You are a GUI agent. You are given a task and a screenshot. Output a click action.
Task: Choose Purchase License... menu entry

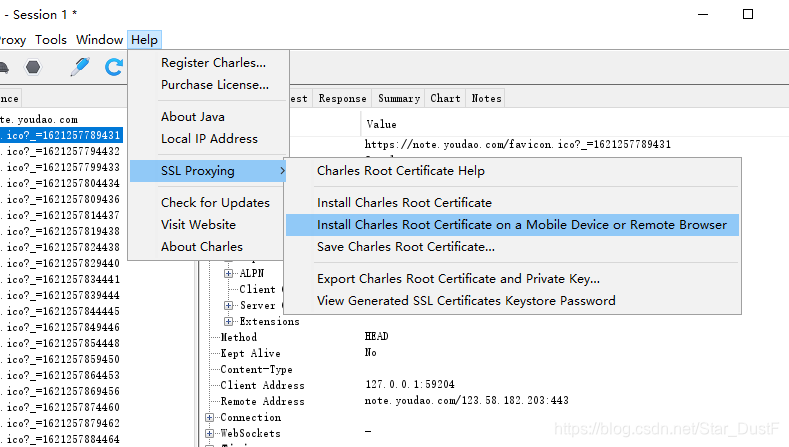click(x=215, y=85)
